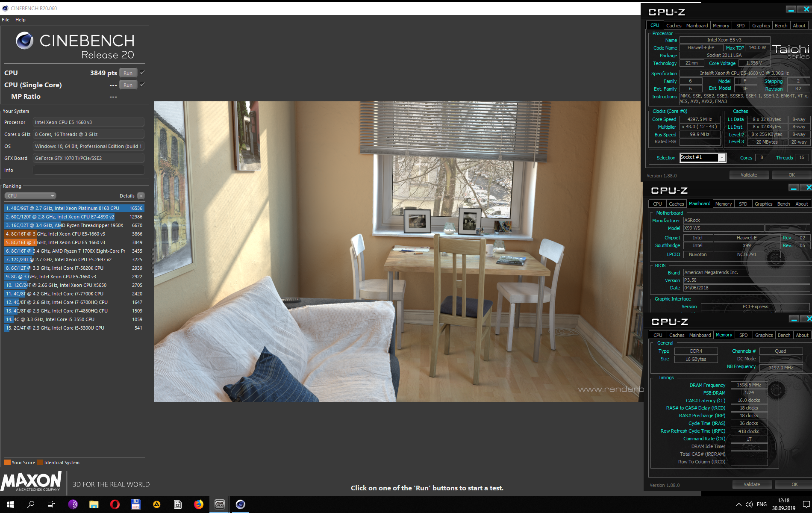Minimize the top CPU-Z window

point(791,10)
